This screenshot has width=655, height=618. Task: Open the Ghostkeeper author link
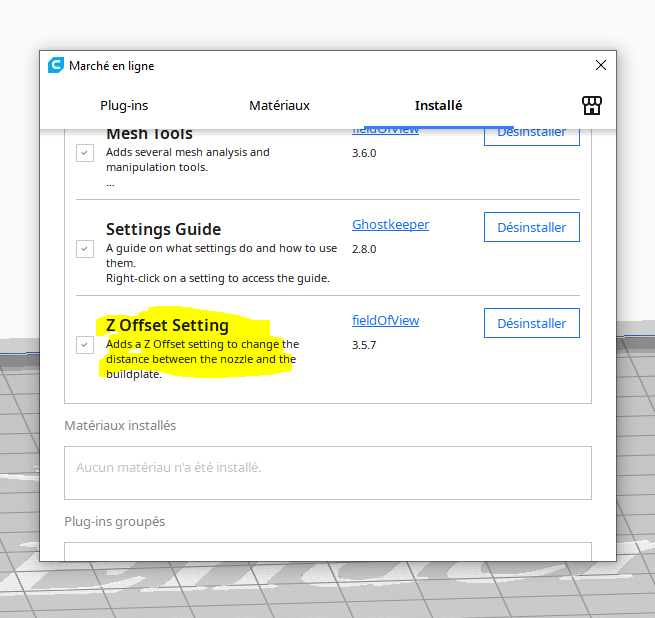[x=391, y=224]
